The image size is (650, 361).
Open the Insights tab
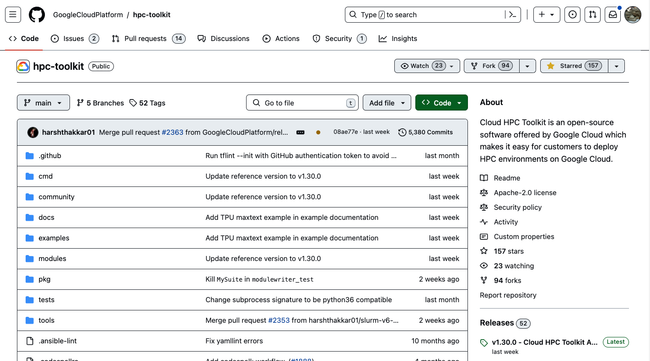[398, 39]
